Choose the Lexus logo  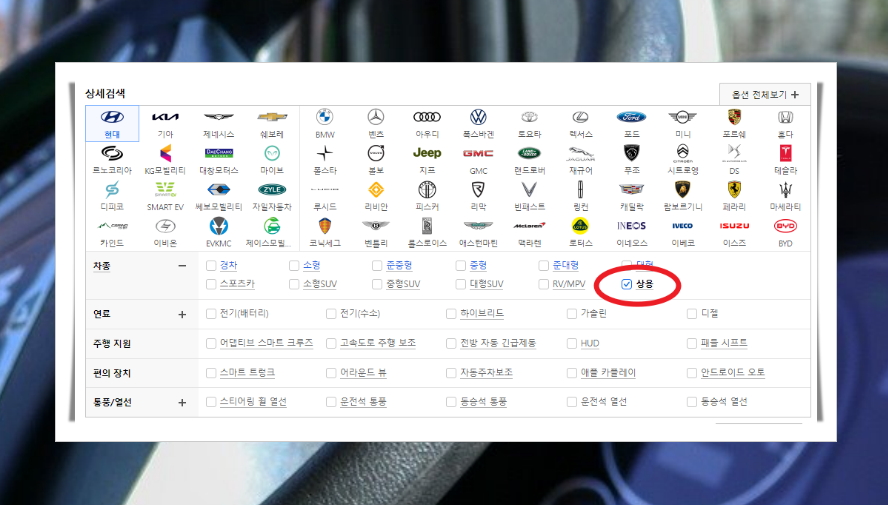[x=580, y=117]
